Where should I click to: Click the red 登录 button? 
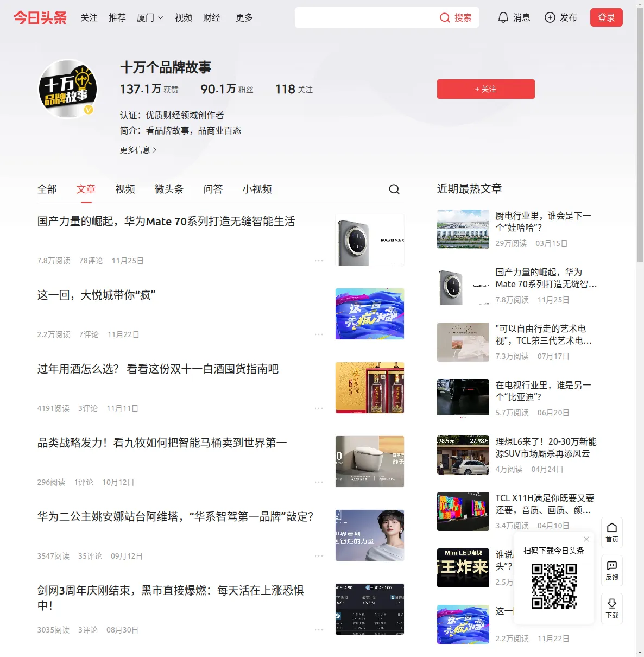(x=607, y=17)
